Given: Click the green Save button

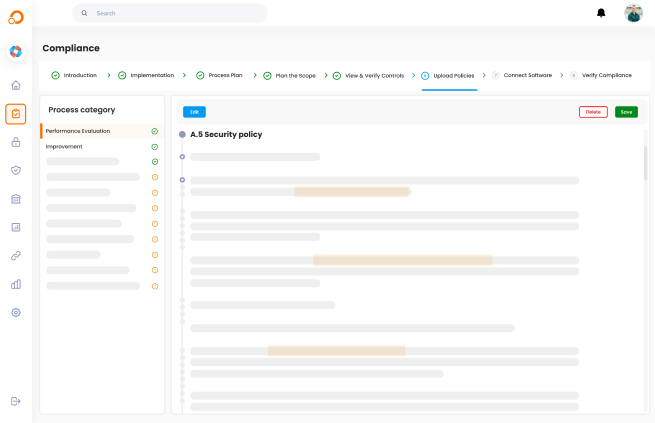Looking at the screenshot, I should [x=626, y=112].
